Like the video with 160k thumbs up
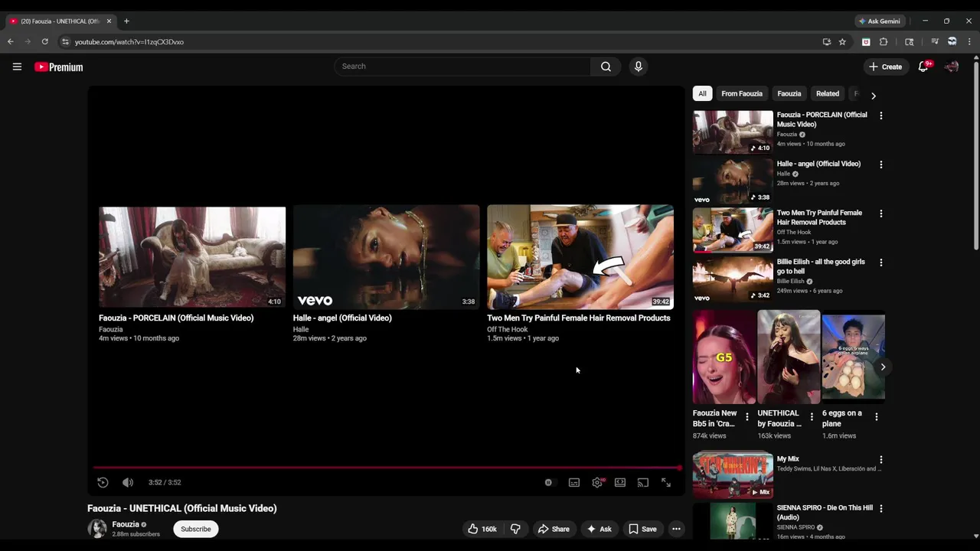 [x=482, y=529]
